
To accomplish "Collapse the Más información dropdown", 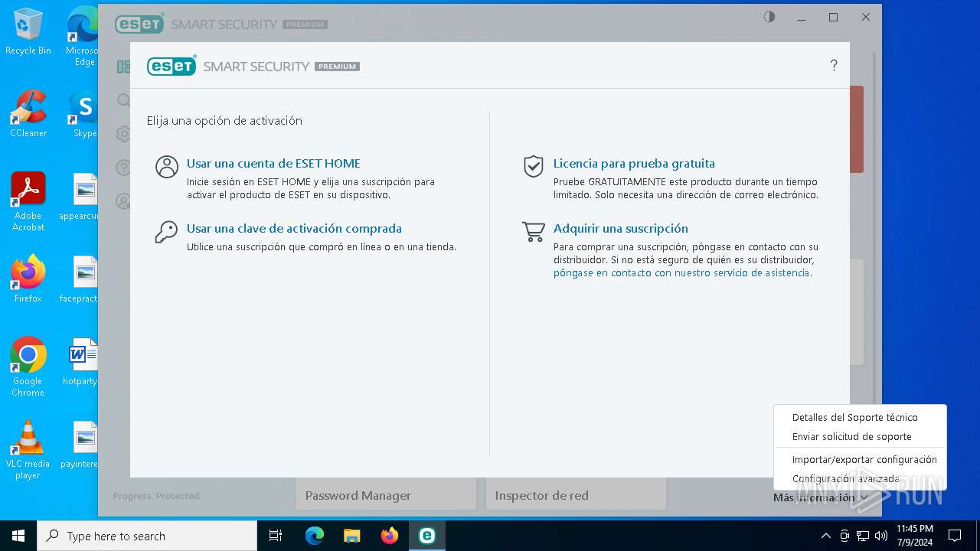I will [820, 497].
